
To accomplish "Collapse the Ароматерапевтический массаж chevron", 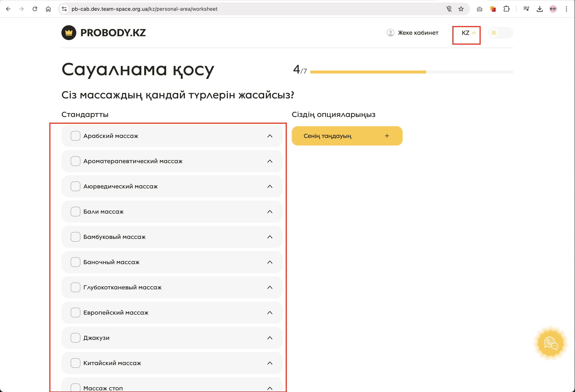I will coord(270,161).
